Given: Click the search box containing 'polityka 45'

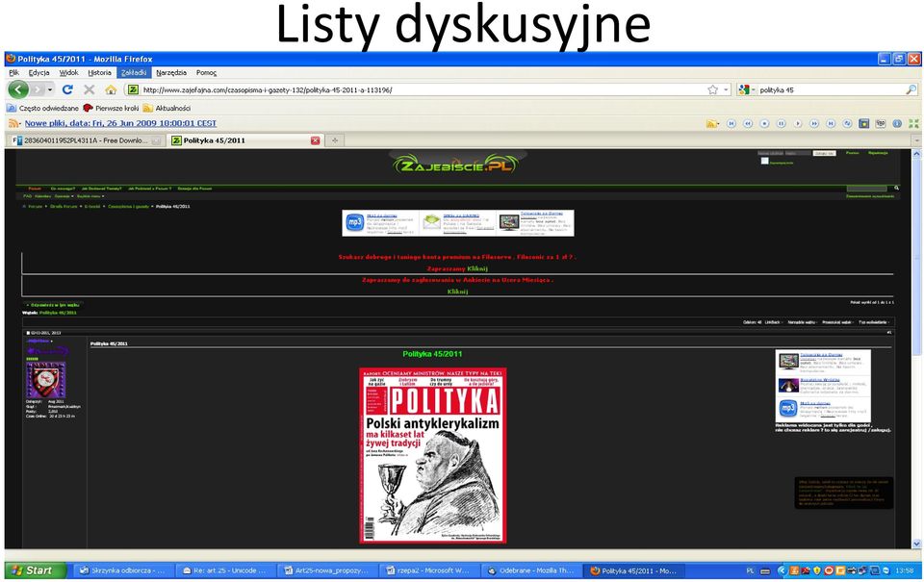Looking at the screenshot, I should point(831,89).
